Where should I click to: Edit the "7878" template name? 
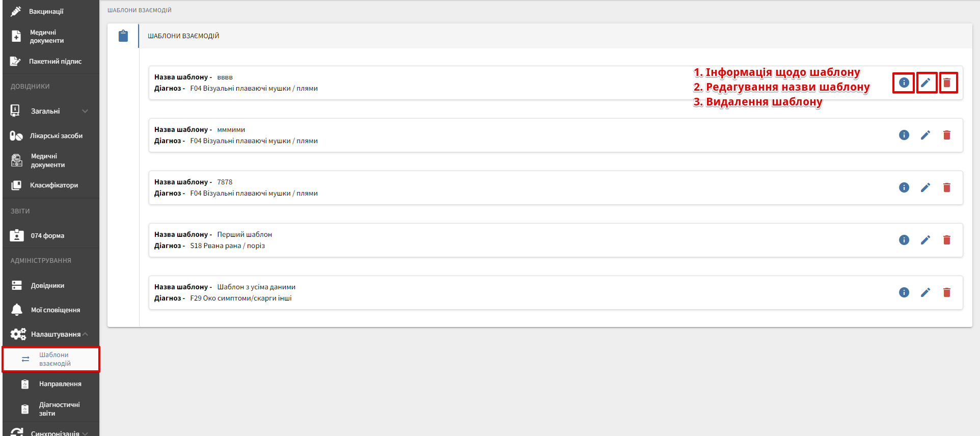click(x=925, y=187)
